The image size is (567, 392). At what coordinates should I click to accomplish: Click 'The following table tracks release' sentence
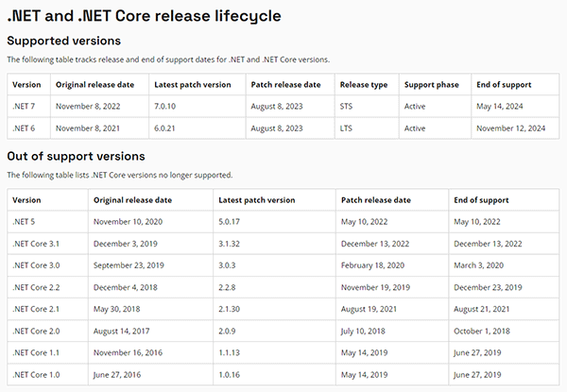pyautogui.click(x=168, y=60)
